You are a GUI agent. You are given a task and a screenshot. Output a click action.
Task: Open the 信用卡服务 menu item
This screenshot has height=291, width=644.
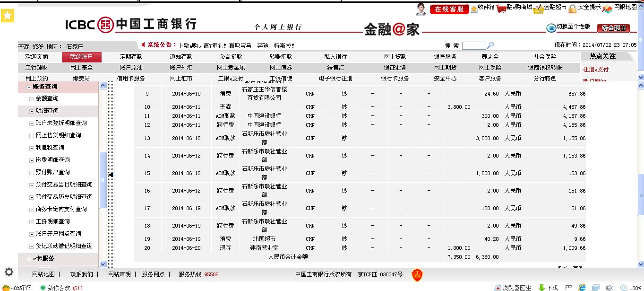(x=131, y=79)
